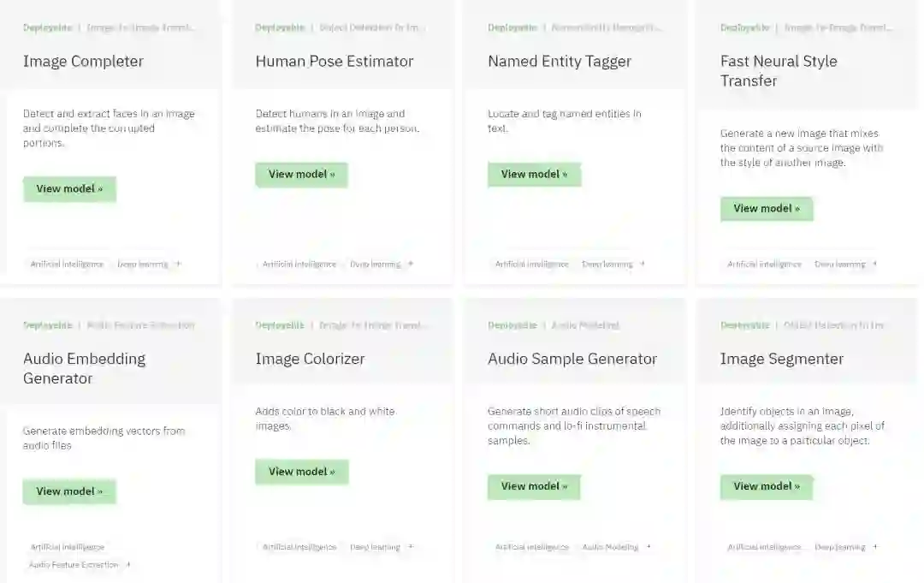The height and width of the screenshot is (583, 924).
Task: Click Deep learning tag on Image Colorizer card
Action: click(375, 547)
